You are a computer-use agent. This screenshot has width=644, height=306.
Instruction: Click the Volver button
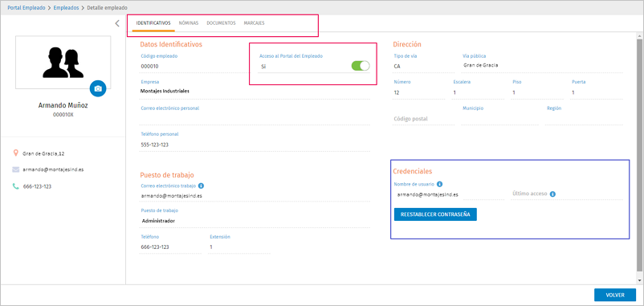point(615,295)
